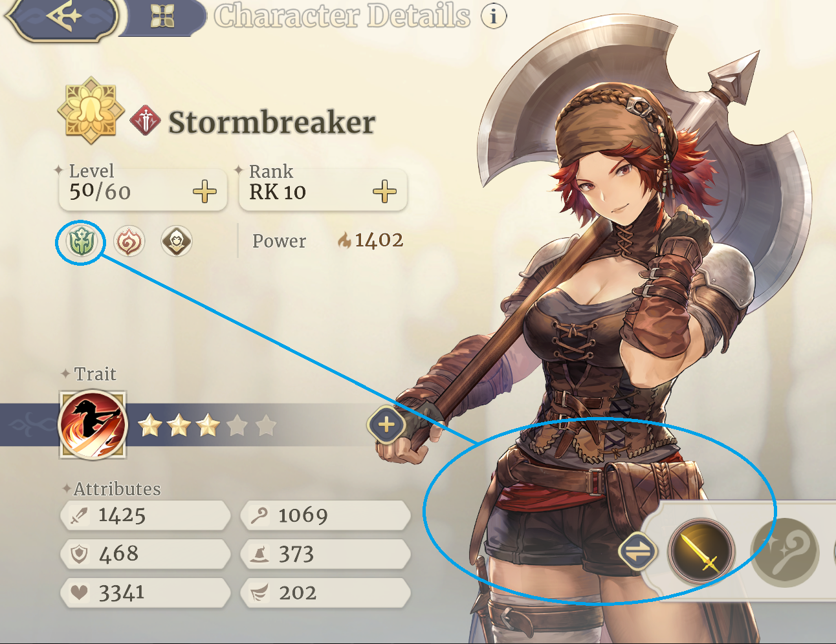This screenshot has width=836, height=644.
Task: Upgrade rank with the plus button
Action: 385,192
